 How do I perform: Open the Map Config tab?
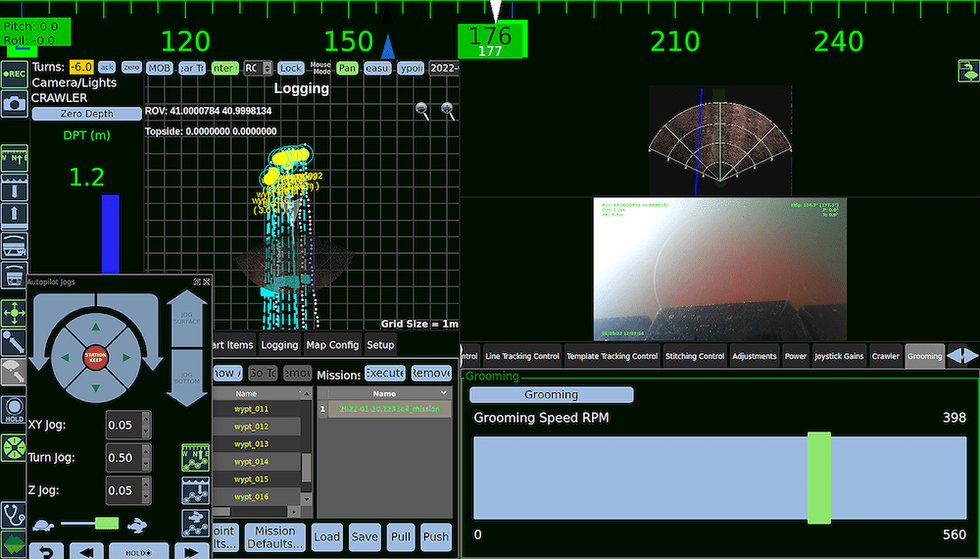coord(332,345)
